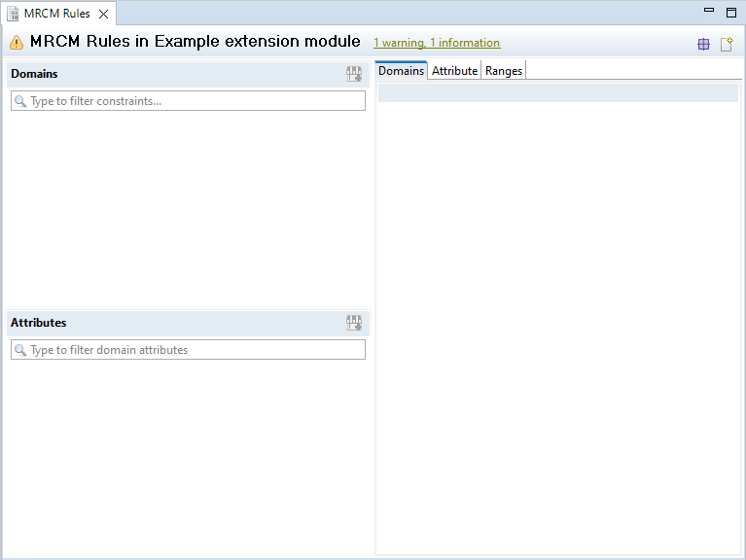Click the Attributes section filter settings icon
The height and width of the screenshot is (560, 746).
click(x=354, y=323)
